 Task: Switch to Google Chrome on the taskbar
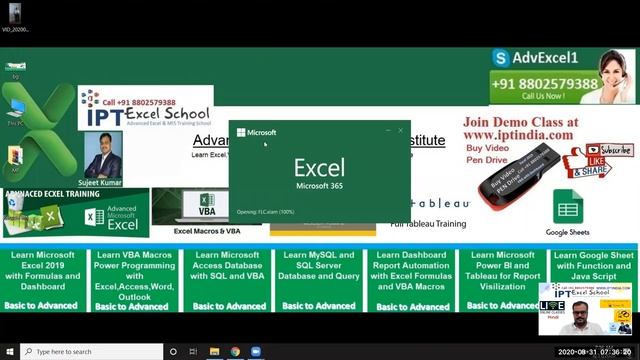tap(235, 351)
